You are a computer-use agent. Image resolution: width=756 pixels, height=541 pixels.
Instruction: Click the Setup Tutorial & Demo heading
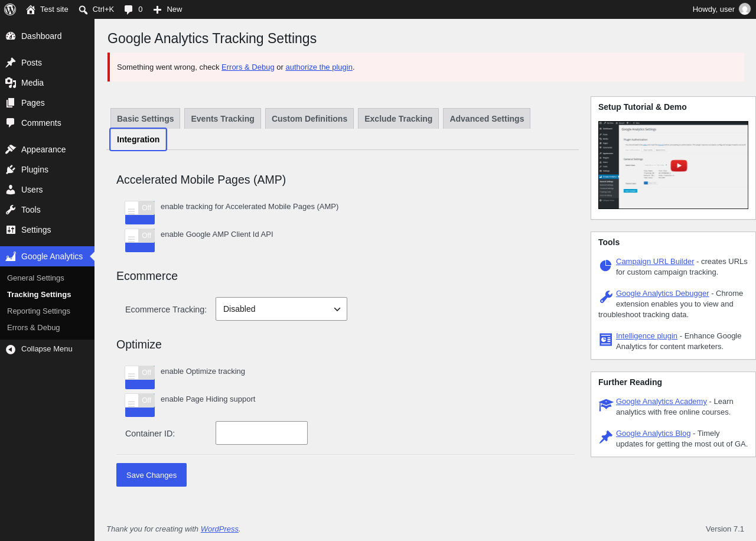point(643,107)
